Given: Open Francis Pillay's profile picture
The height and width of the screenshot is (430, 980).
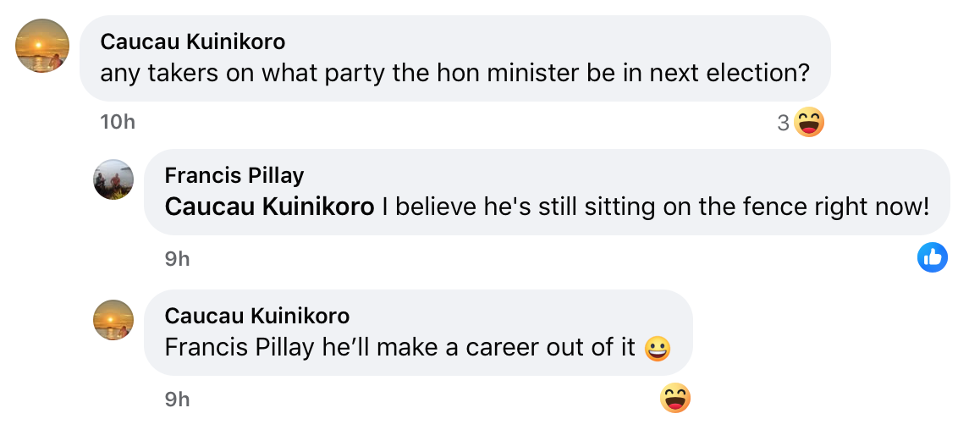Looking at the screenshot, I should point(113,179).
